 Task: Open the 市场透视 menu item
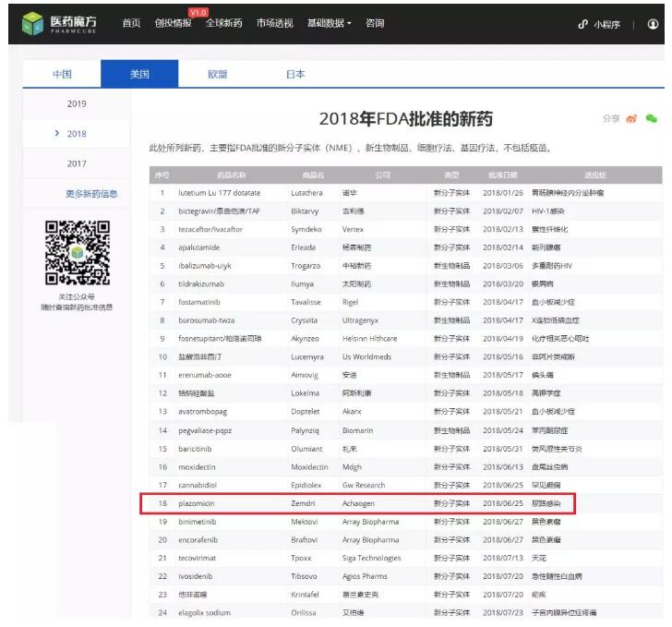point(275,23)
